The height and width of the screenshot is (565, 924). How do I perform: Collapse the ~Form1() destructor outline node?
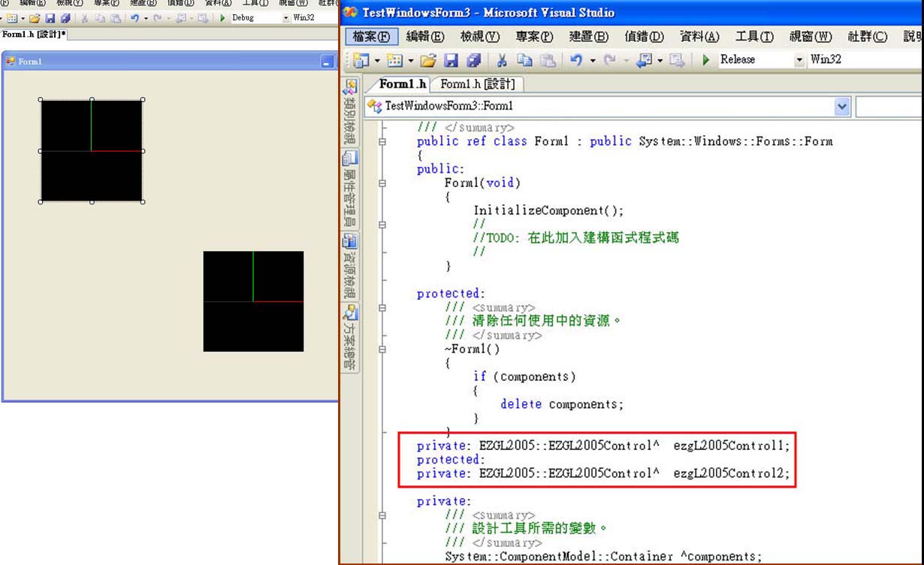[x=383, y=349]
